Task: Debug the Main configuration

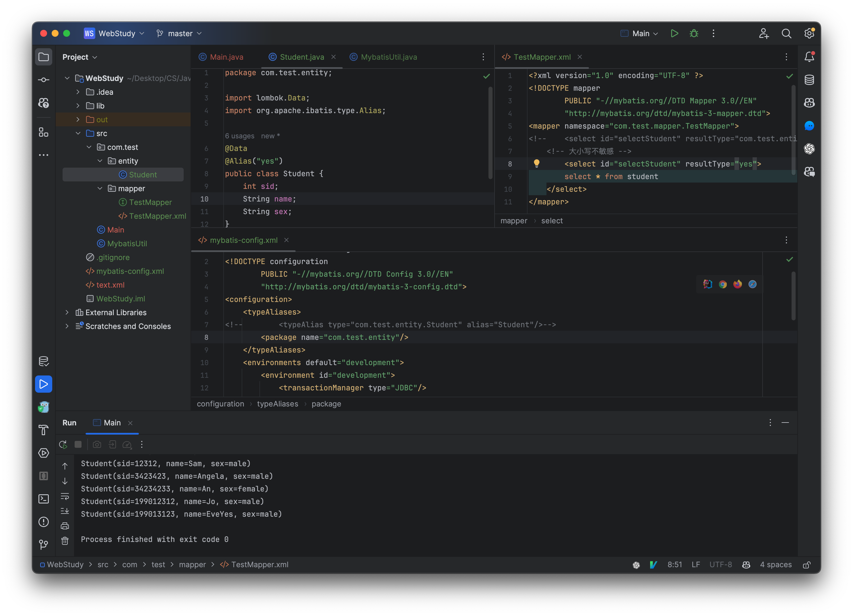Action: 694,34
